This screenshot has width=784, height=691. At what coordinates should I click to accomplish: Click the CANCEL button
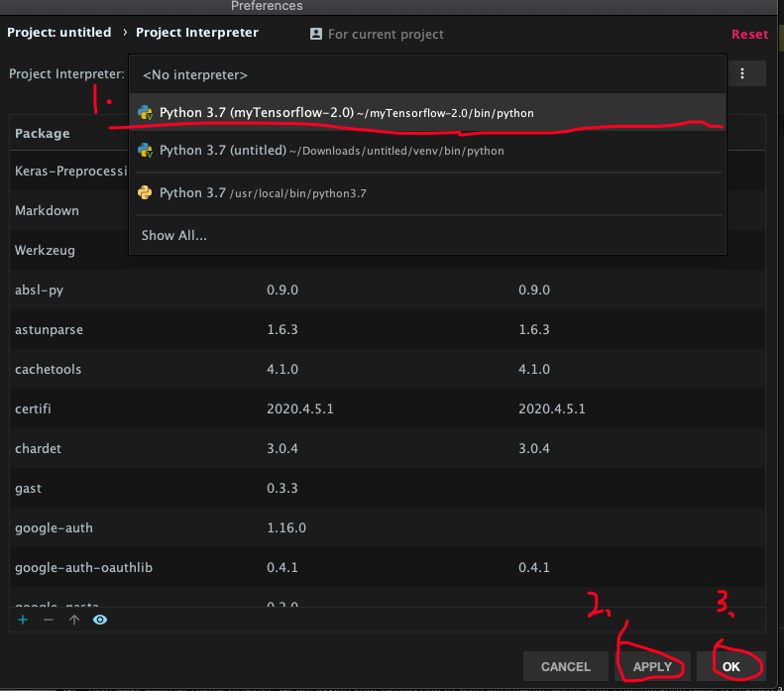[x=566, y=666]
